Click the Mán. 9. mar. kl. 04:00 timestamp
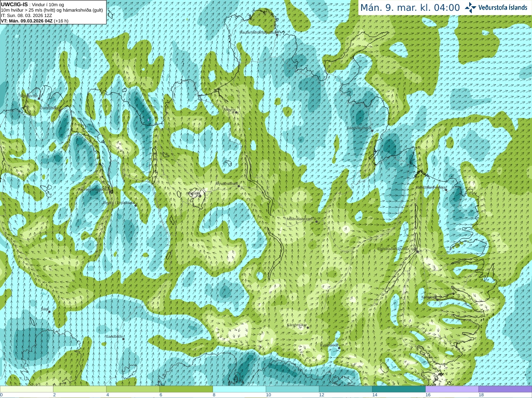The height and width of the screenshot is (398, 532). tap(410, 8)
